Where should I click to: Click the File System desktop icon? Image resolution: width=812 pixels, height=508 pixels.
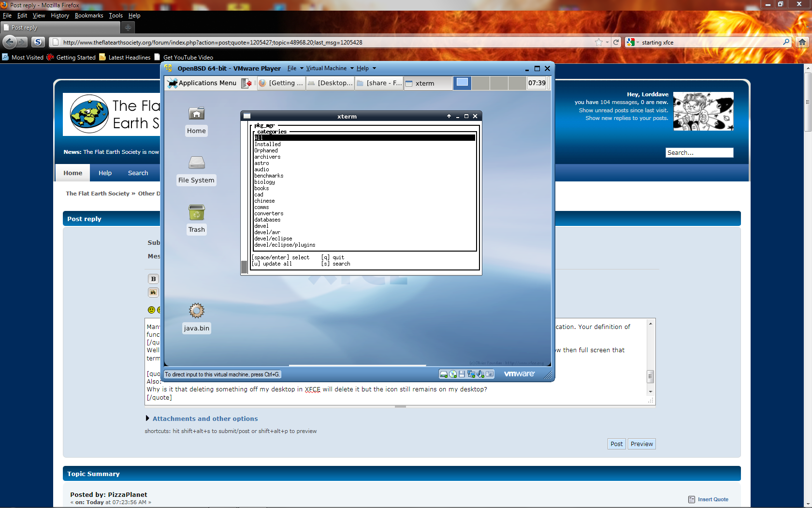click(x=196, y=163)
